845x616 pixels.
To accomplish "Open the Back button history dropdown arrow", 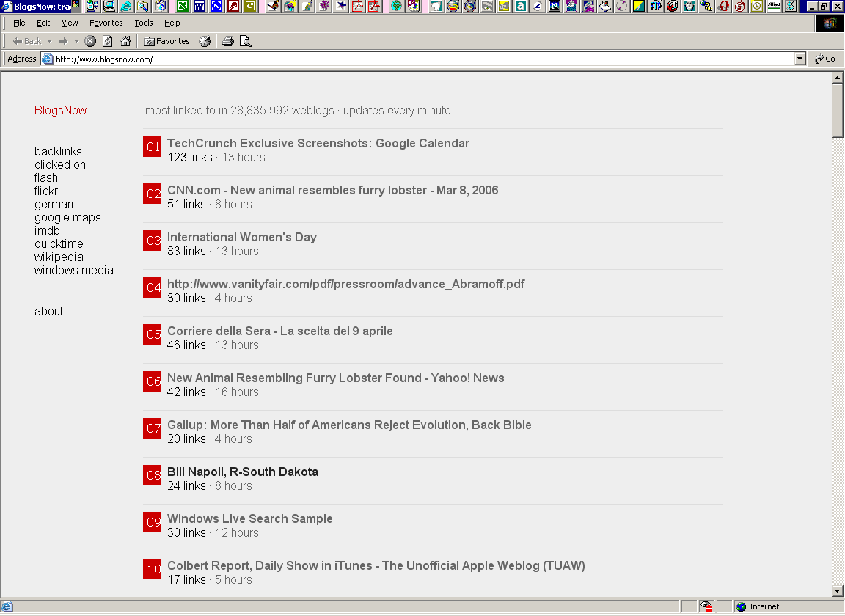I will point(49,41).
